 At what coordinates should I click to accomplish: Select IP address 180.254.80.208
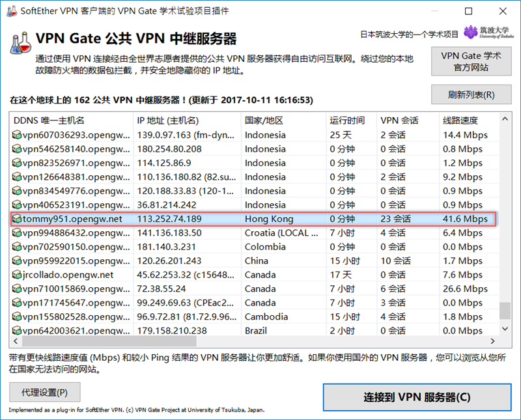click(x=169, y=149)
